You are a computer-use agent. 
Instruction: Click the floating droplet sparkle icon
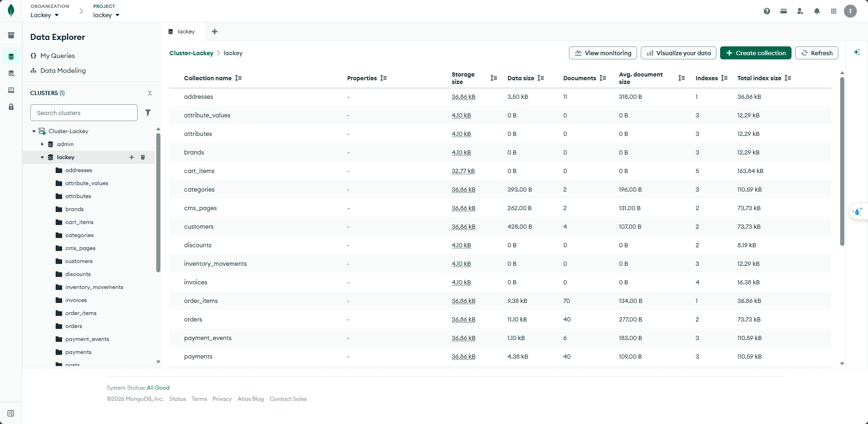[x=858, y=212]
